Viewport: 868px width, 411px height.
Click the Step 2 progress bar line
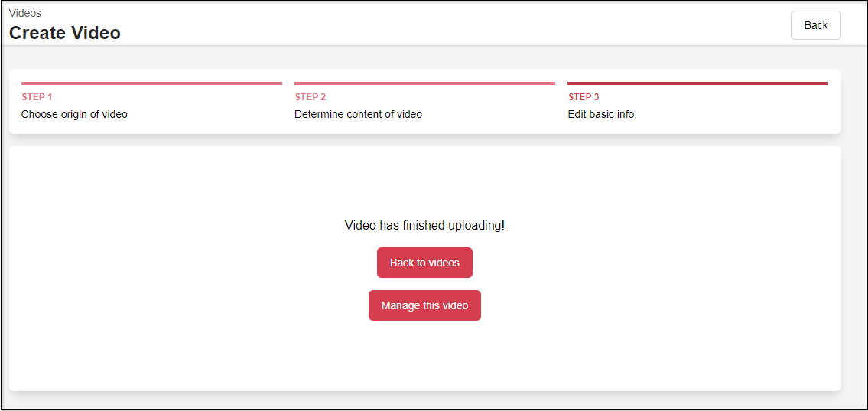click(424, 83)
